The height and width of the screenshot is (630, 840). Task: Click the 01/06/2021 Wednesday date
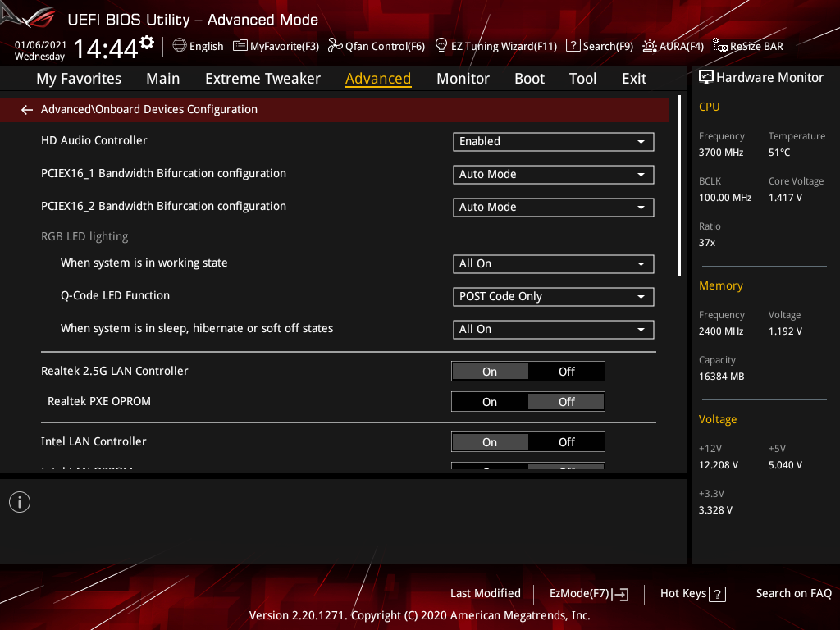39,51
